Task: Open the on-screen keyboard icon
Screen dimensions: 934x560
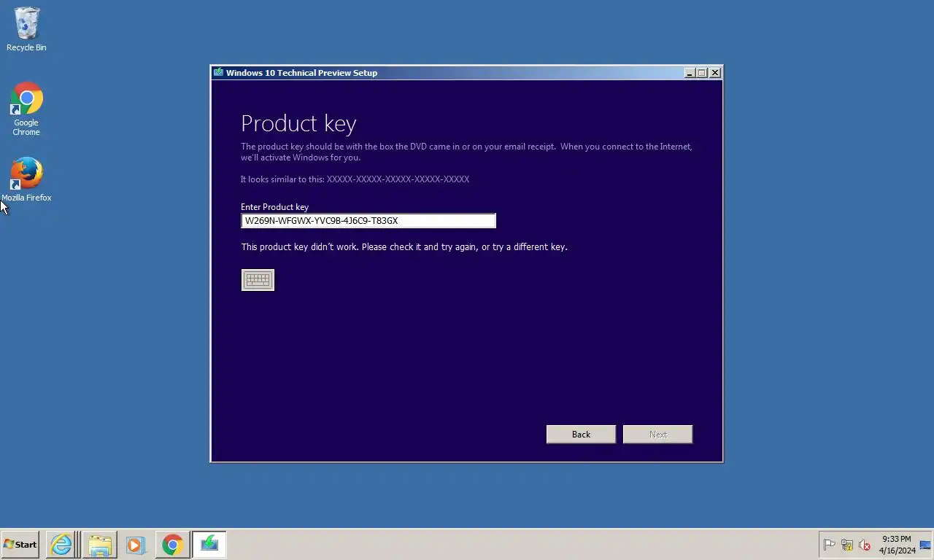Action: coord(258,280)
